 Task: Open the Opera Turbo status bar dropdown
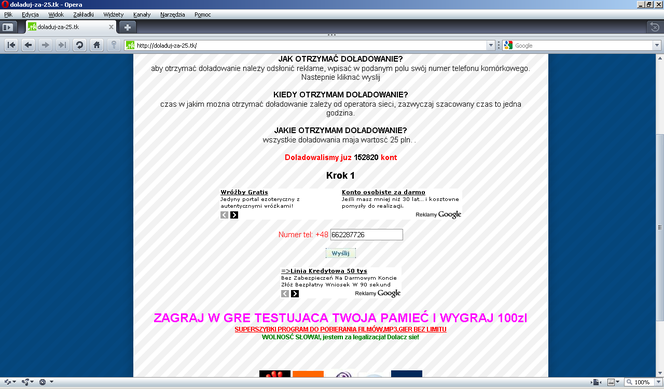pyautogui.click(x=46, y=382)
